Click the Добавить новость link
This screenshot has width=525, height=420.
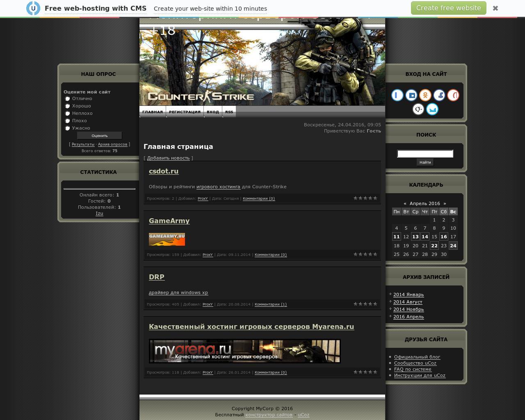(168, 158)
